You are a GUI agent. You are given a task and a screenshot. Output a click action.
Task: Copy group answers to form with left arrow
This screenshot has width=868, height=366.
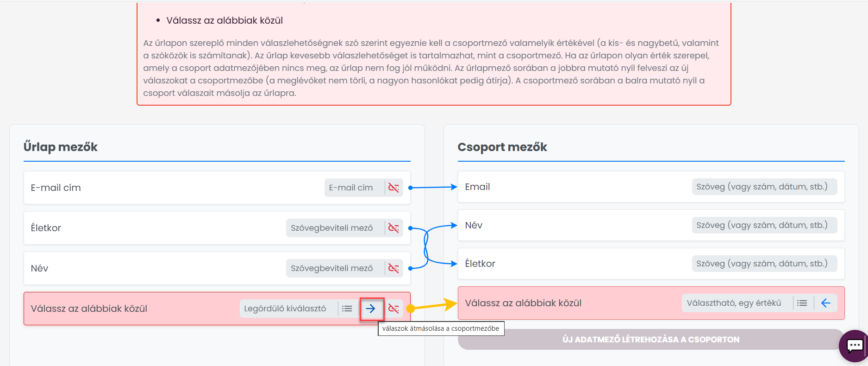825,303
